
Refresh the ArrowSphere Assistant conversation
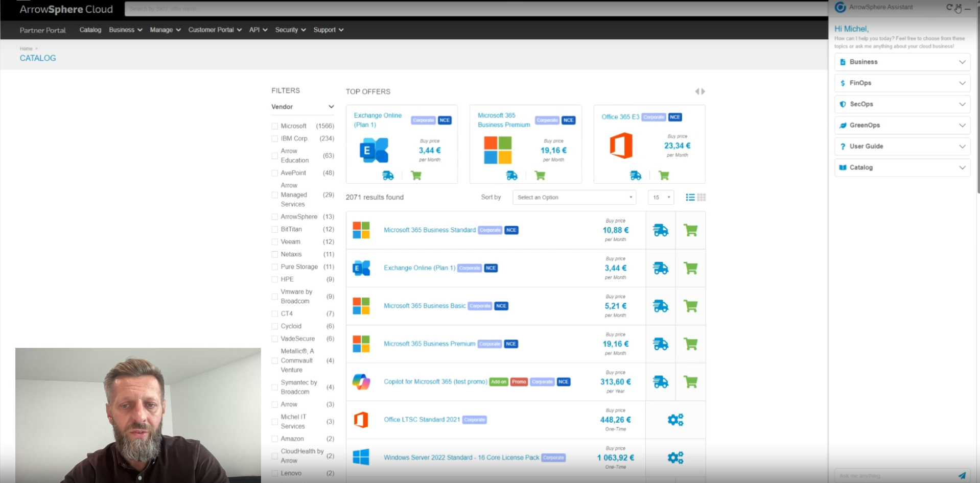click(949, 7)
